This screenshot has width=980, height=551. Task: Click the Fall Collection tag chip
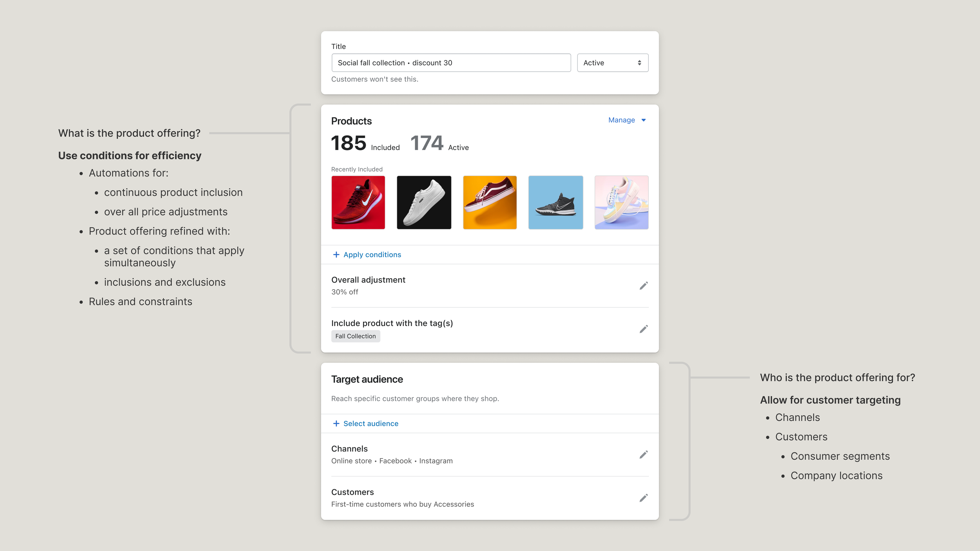click(355, 336)
